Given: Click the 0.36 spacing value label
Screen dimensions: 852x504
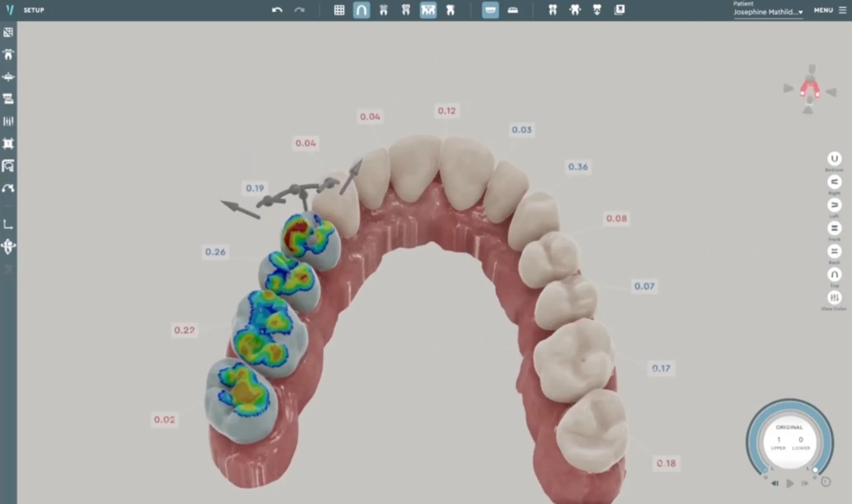Looking at the screenshot, I should [x=578, y=167].
